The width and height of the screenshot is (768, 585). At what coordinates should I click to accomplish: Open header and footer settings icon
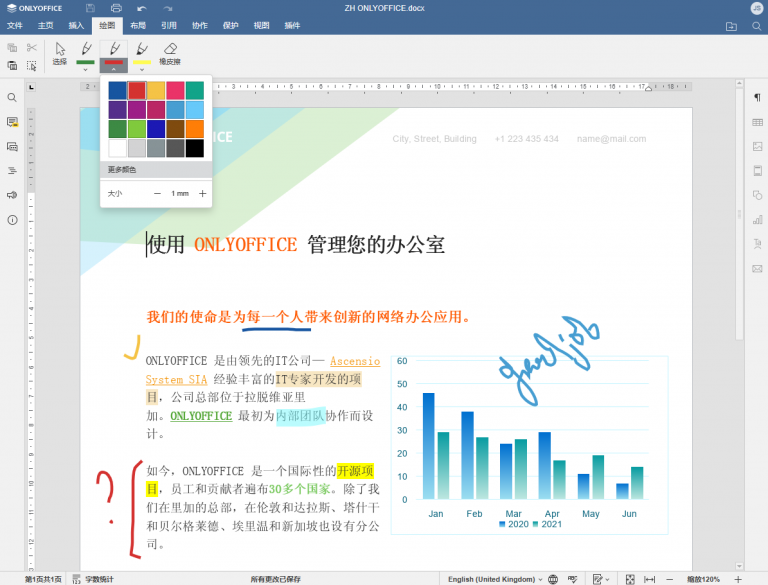tap(757, 171)
